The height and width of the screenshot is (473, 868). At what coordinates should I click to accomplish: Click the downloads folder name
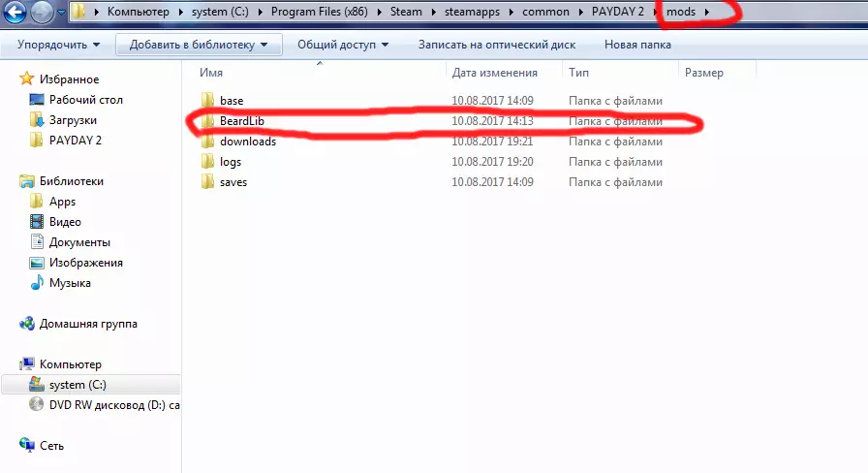247,142
